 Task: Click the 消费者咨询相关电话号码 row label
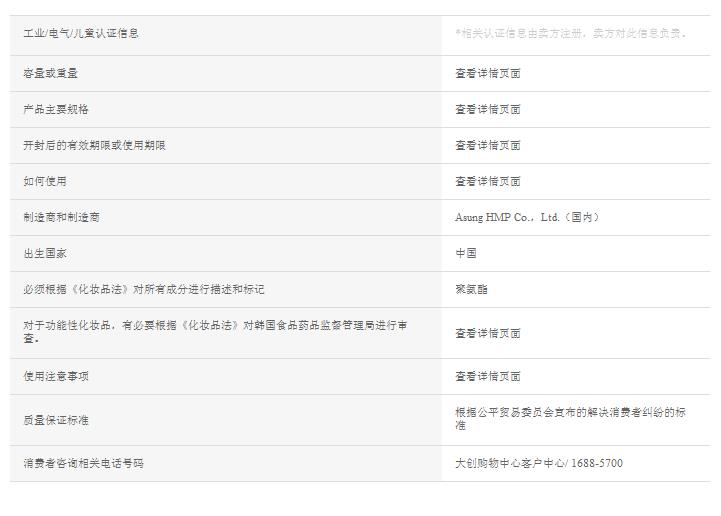tap(84, 463)
